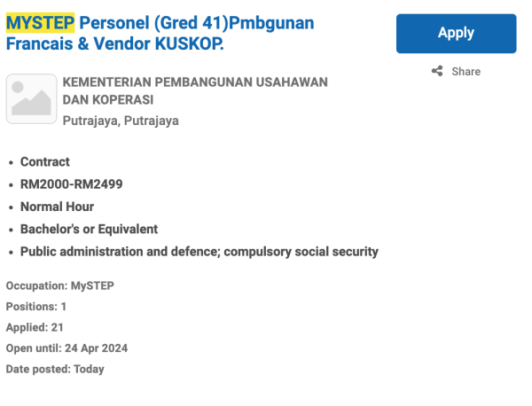
Task: Click the Normal Hour list item
Action: [x=57, y=207]
